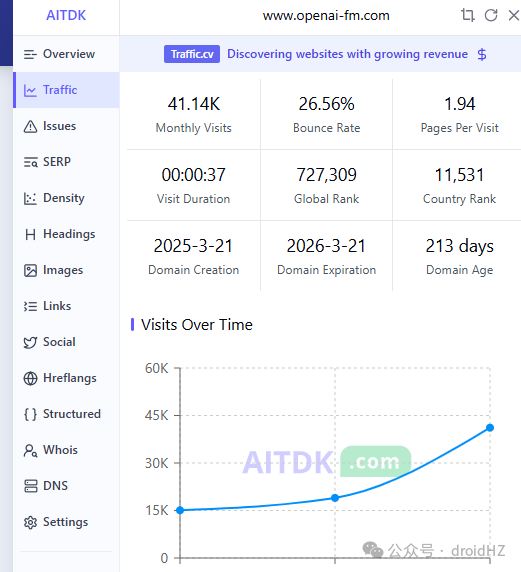
Task: Refresh the site analysis with reload icon
Action: (x=491, y=15)
